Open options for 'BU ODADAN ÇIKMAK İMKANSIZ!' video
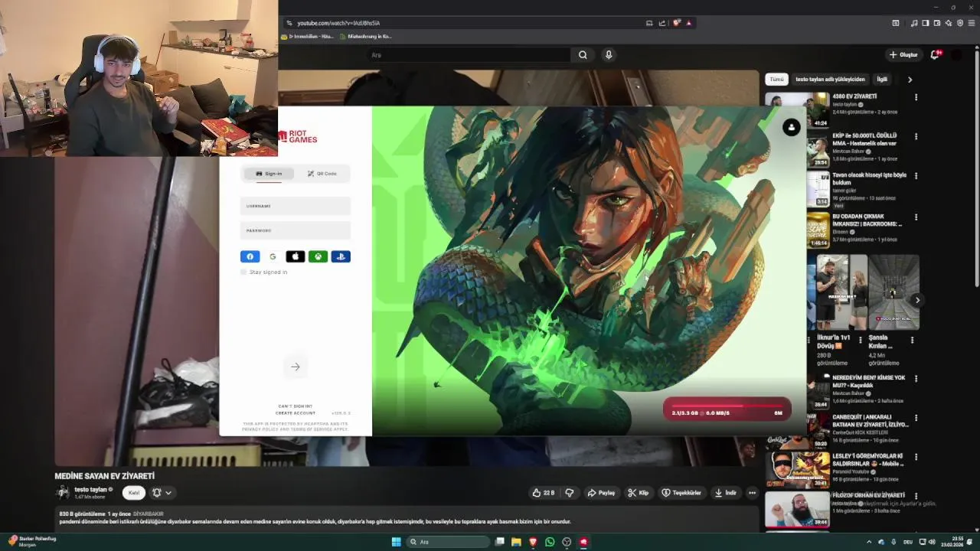This screenshot has width=980, height=551. click(x=916, y=217)
